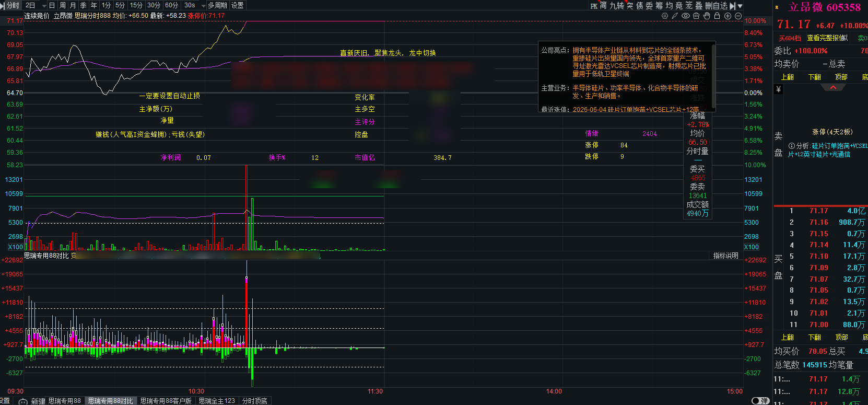This screenshot has height=405, width=868.
Task: Click lower 顶部 under buy orders
Action: (841, 337)
